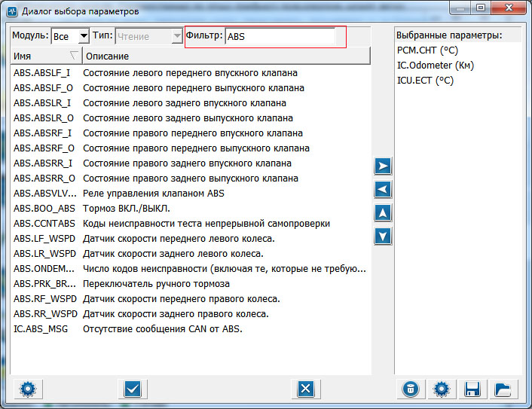Select ABS.BOO_ABS brake row
Image resolution: width=532 pixels, height=409 pixels.
tap(190, 208)
